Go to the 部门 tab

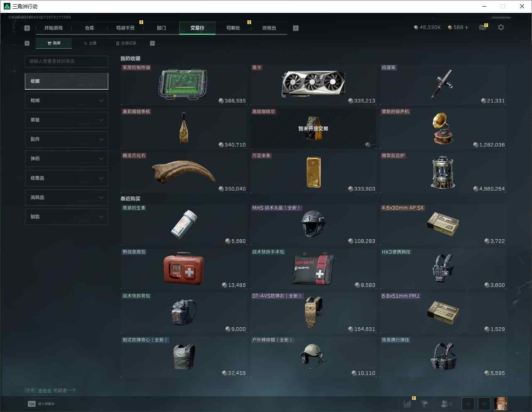pos(161,28)
